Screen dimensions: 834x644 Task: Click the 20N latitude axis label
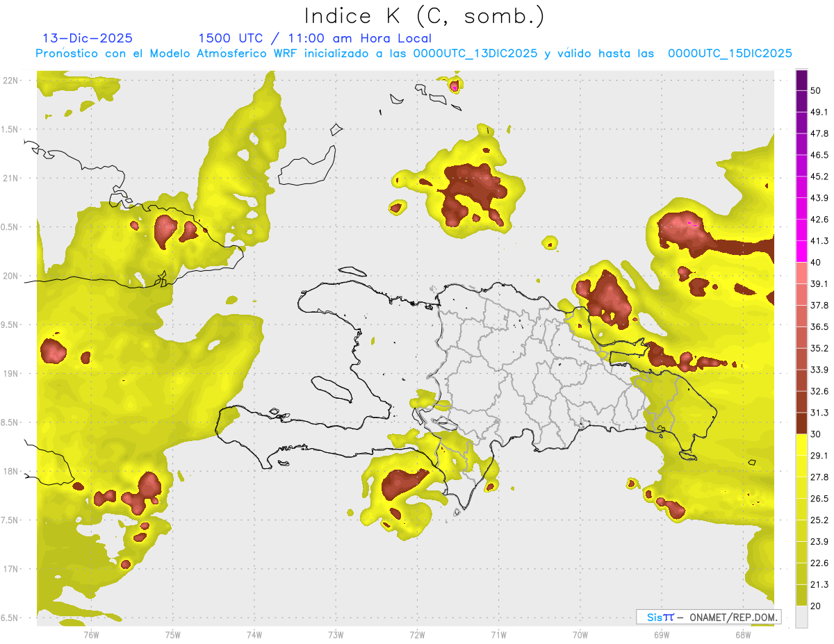pyautogui.click(x=12, y=276)
